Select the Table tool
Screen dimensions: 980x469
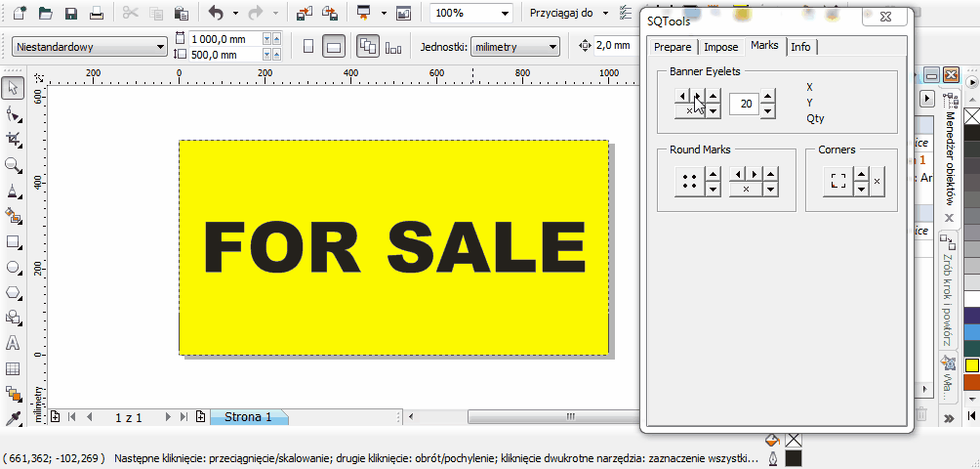coord(13,368)
